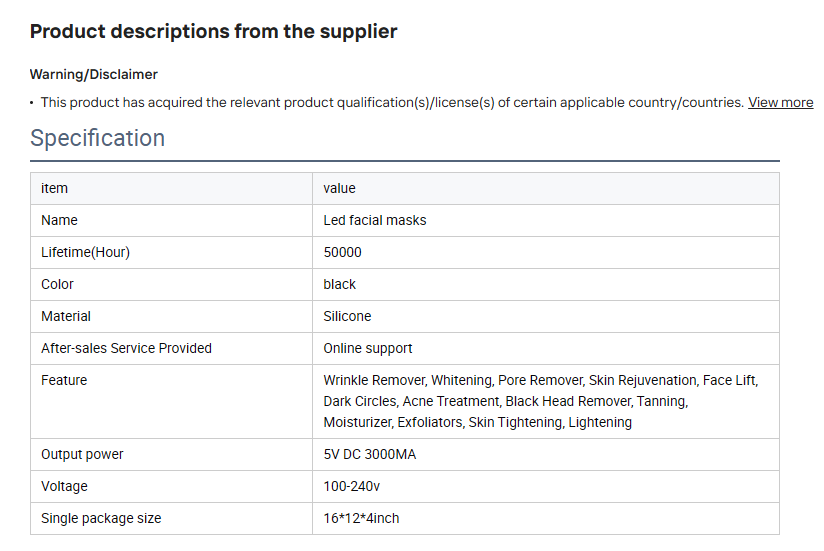Open the View more link
The image size is (824, 551).
[x=780, y=102]
